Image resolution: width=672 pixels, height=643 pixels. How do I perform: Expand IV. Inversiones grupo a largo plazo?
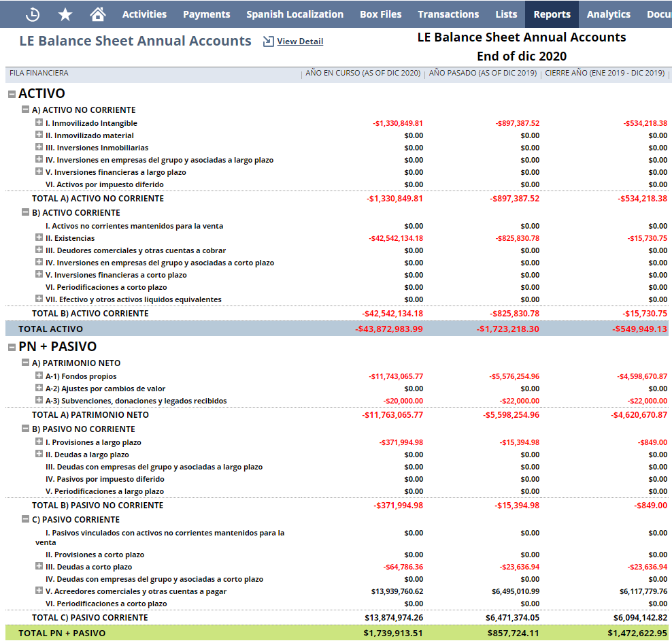pos(39,159)
